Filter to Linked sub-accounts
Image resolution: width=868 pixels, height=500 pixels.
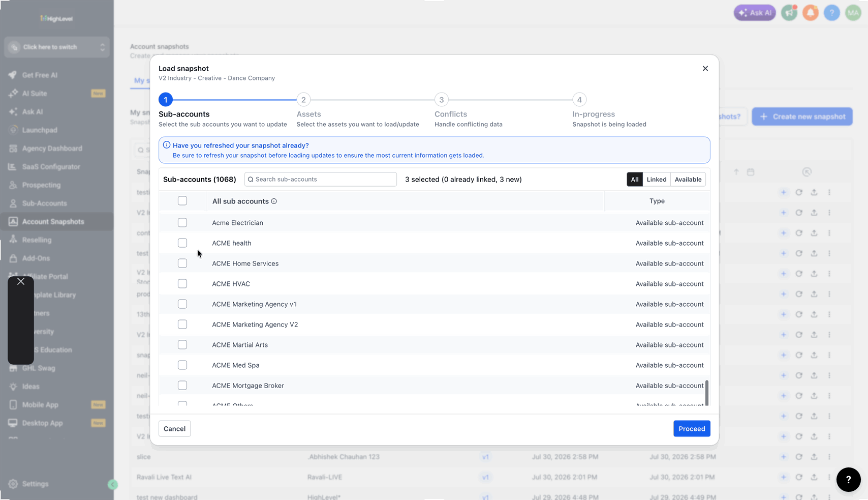click(x=657, y=180)
